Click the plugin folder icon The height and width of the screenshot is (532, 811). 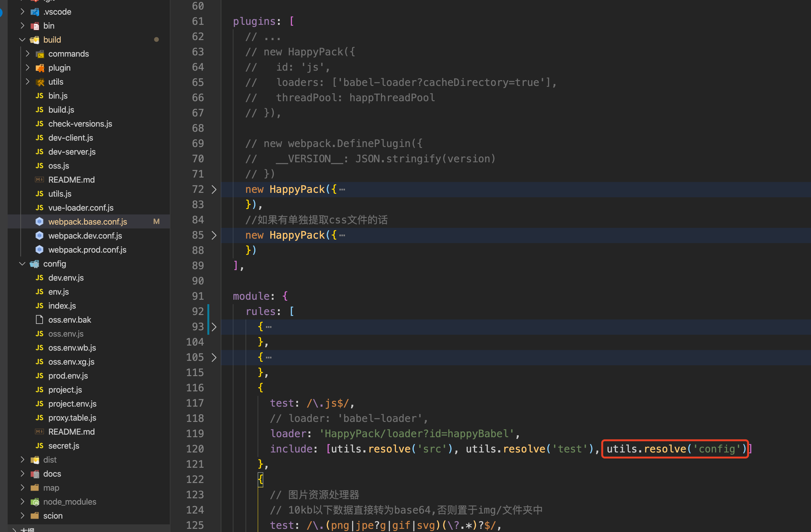click(40, 68)
